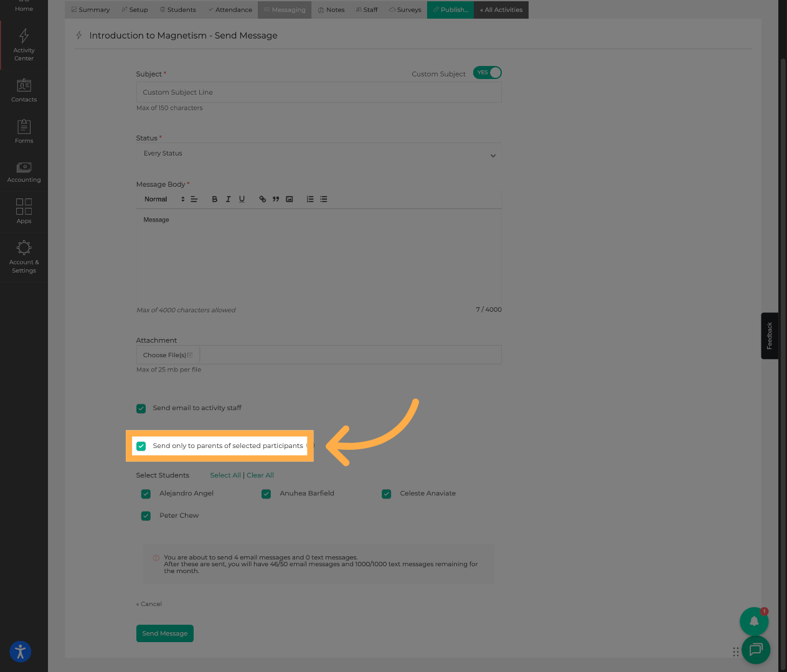This screenshot has height=672, width=787.
Task: Insert a hyperlink into the message body
Action: pos(262,198)
